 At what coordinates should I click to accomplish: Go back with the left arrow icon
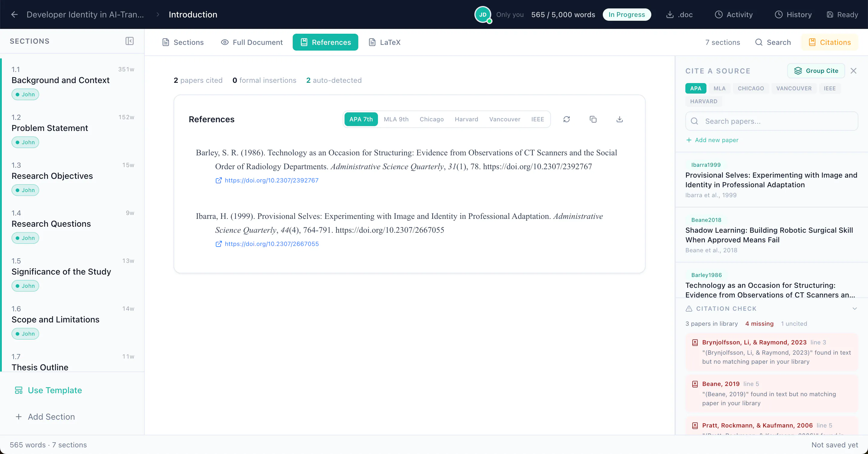14,14
